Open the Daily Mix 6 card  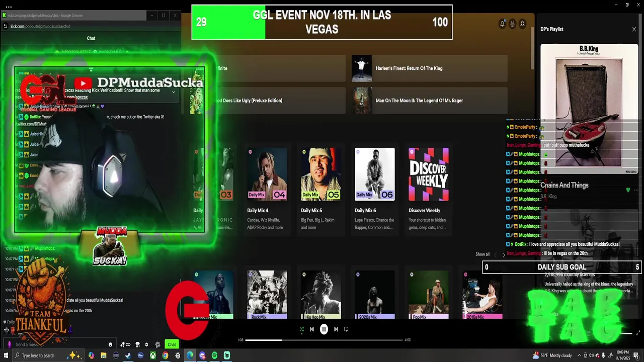pyautogui.click(x=375, y=190)
